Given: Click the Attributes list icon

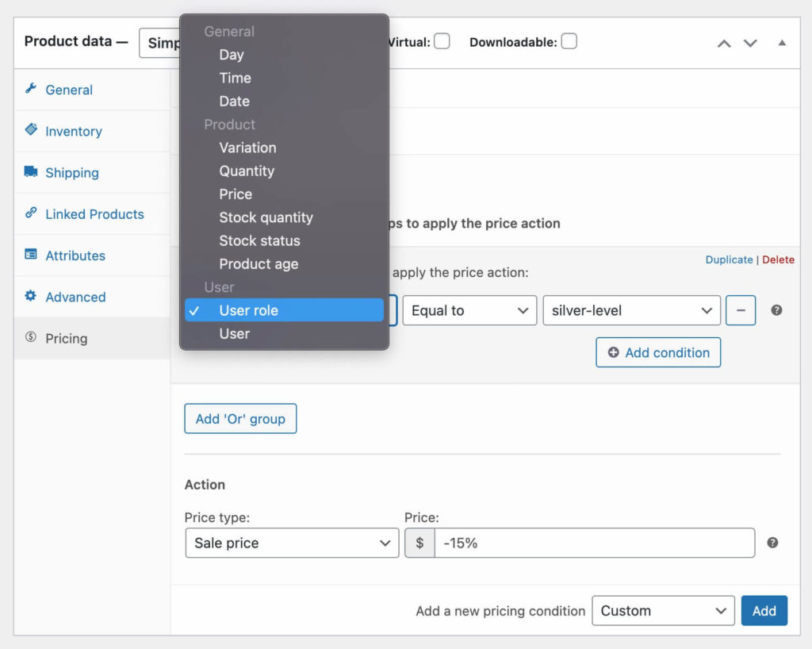Looking at the screenshot, I should pyautogui.click(x=31, y=255).
